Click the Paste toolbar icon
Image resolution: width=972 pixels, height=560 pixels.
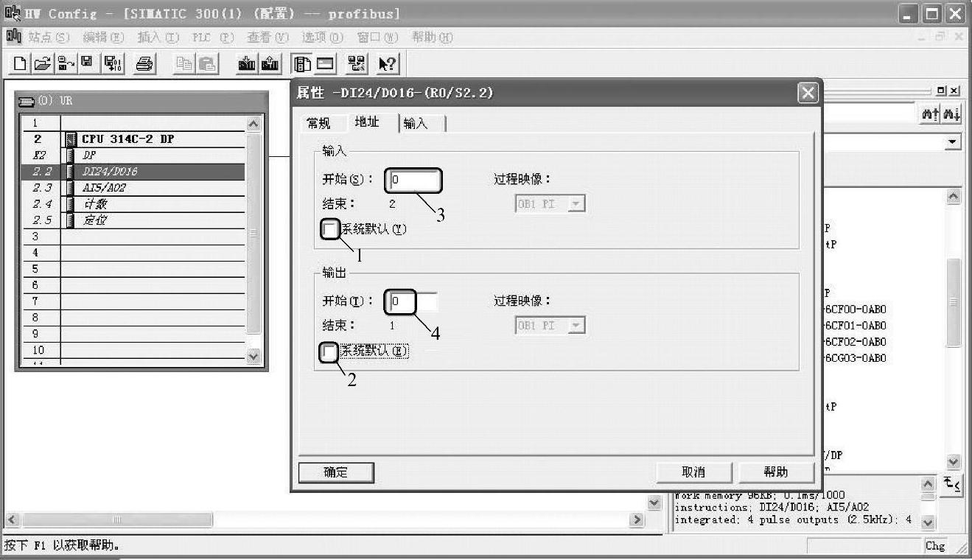click(207, 65)
